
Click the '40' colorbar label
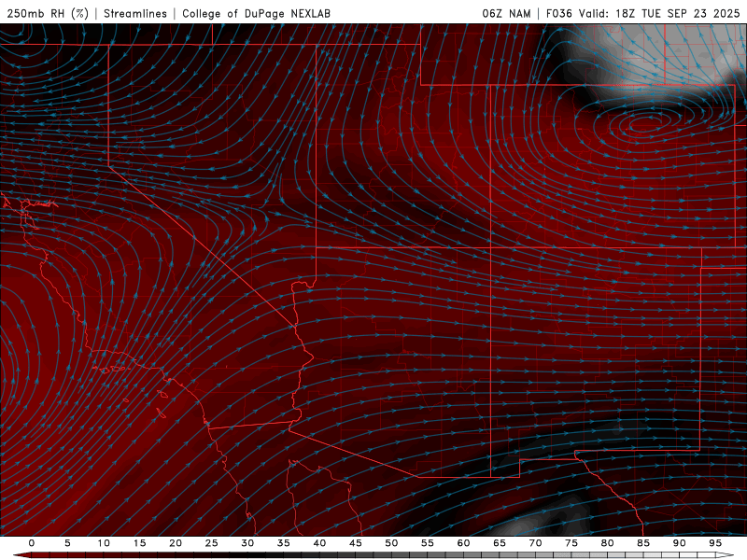coord(319,543)
